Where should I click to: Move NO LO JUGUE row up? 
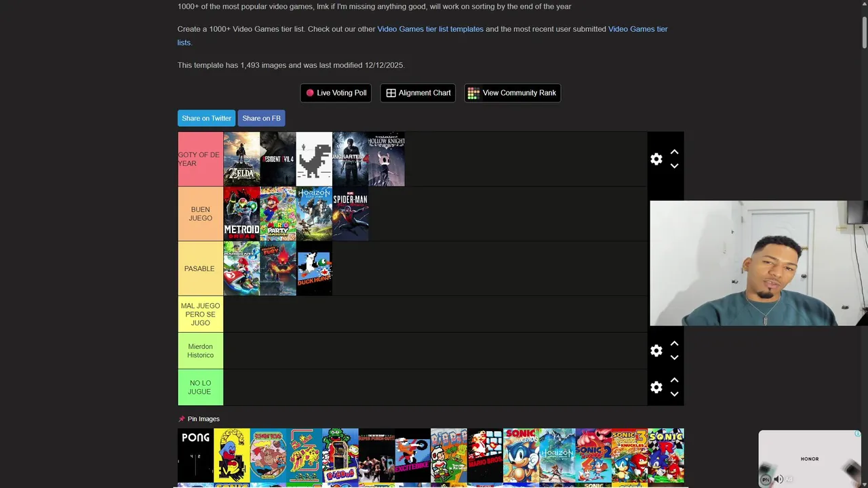pyautogui.click(x=674, y=380)
